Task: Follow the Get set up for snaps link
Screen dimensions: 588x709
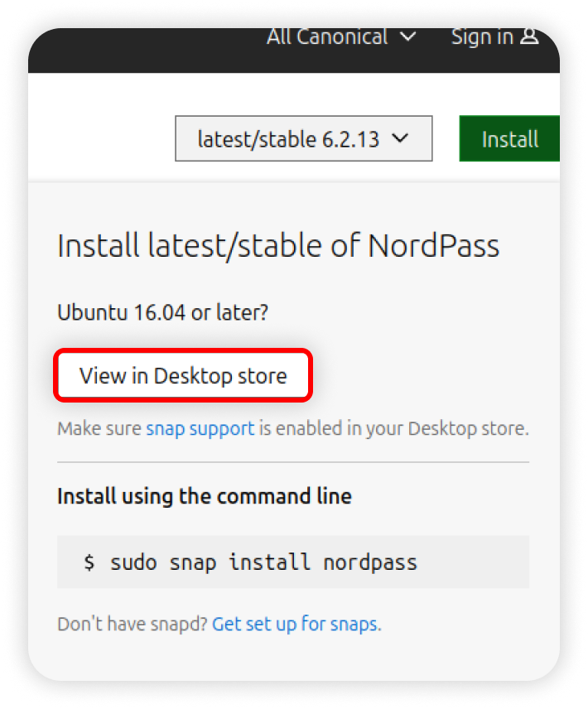Action: [x=297, y=624]
